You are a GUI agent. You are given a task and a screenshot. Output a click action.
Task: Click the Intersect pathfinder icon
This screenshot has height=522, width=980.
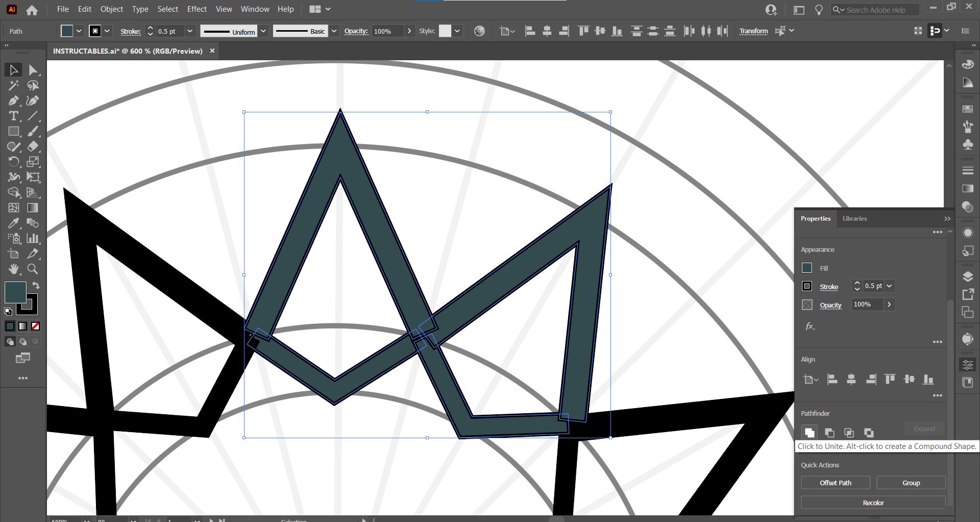(x=849, y=433)
